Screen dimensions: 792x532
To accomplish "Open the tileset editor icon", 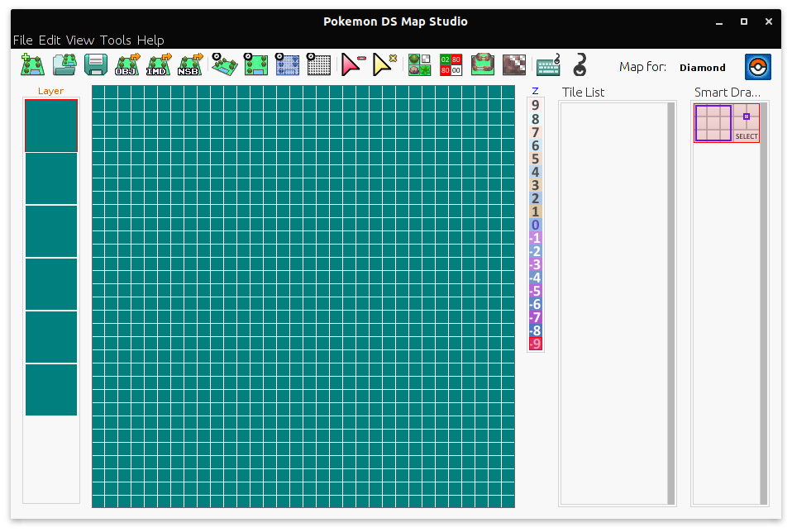I will tap(419, 65).
